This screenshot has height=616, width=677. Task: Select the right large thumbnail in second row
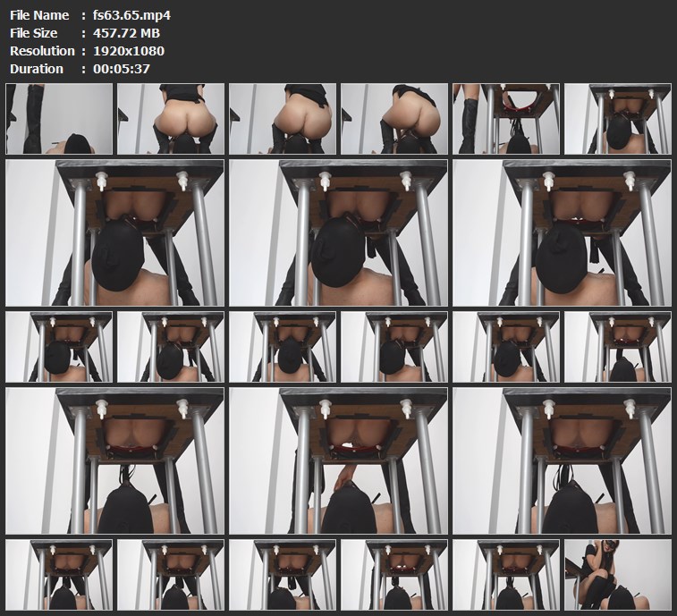pos(562,233)
